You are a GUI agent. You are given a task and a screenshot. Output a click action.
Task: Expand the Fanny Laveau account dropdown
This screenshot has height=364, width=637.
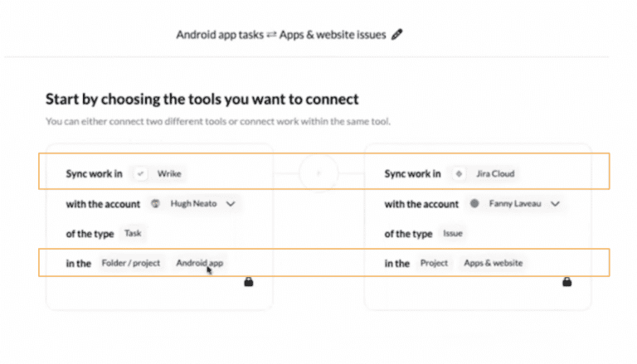(556, 203)
